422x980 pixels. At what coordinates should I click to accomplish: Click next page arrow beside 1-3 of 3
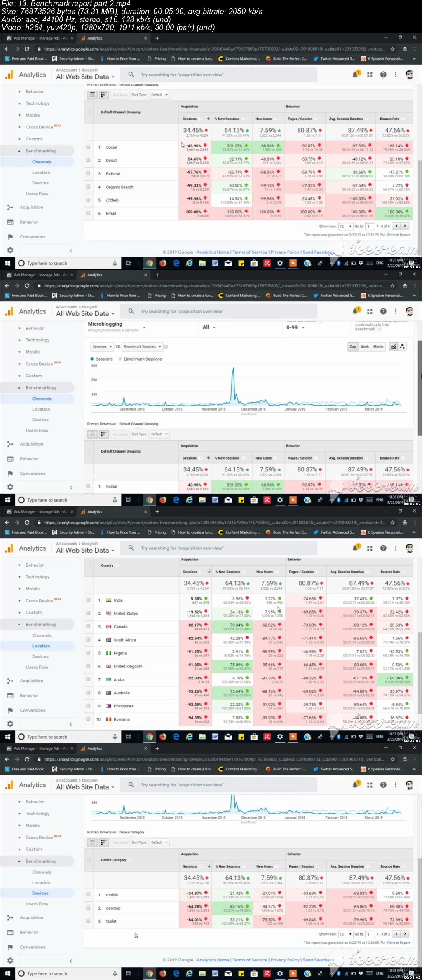click(x=406, y=934)
